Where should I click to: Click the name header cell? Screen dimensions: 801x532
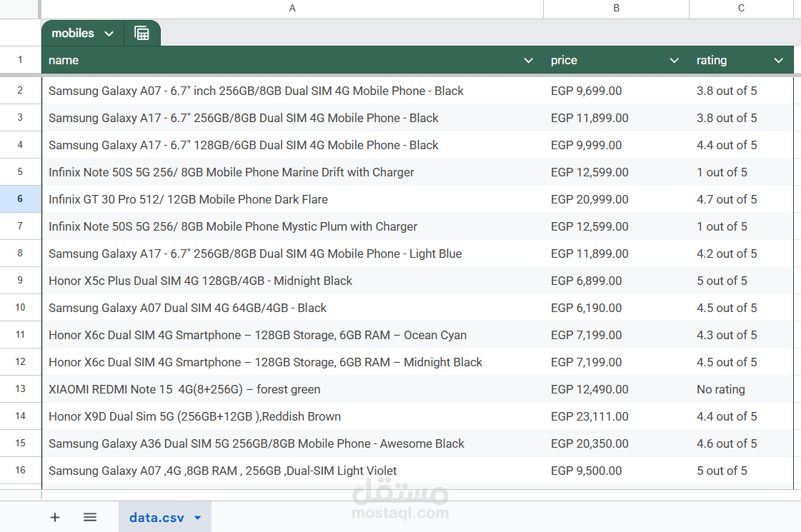click(292, 60)
